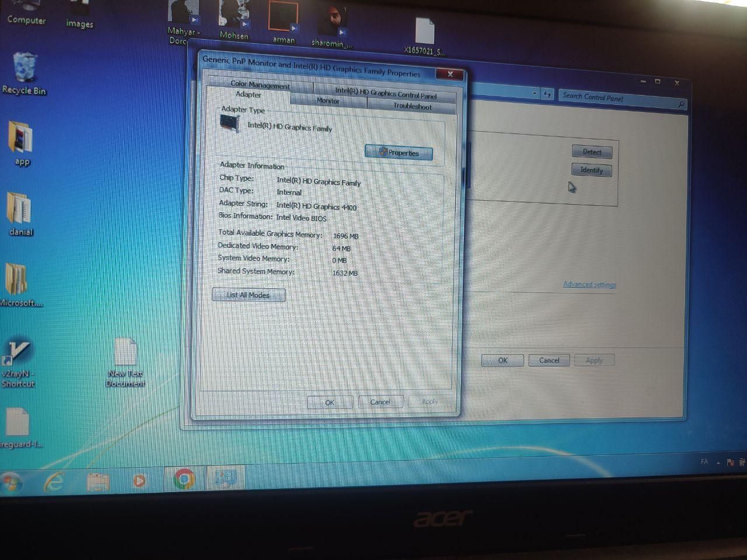Click the refresh button in Control Panel address bar
This screenshot has height=560, width=747.
click(547, 94)
